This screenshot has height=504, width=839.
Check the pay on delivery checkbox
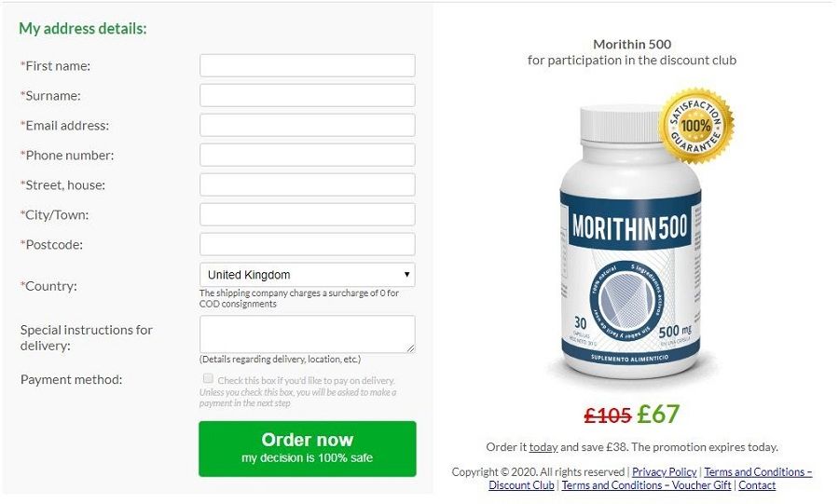[x=208, y=378]
